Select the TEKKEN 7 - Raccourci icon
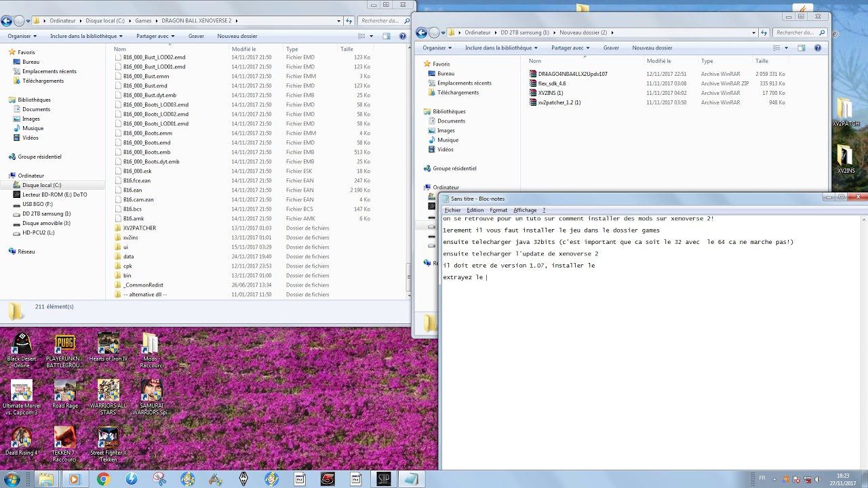 [x=65, y=445]
